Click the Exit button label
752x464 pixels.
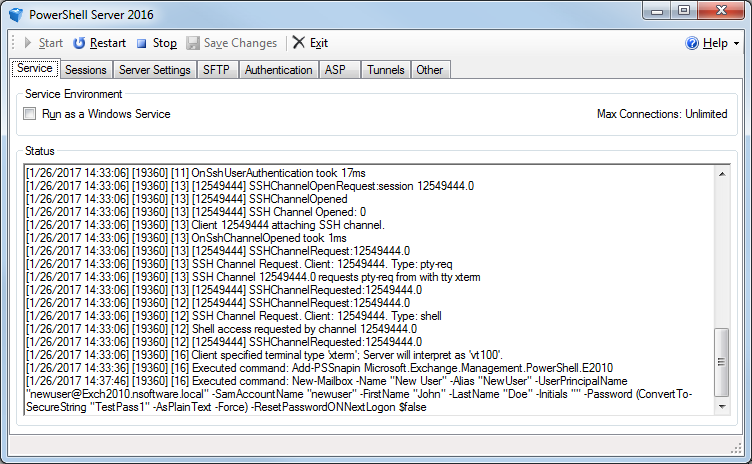319,43
